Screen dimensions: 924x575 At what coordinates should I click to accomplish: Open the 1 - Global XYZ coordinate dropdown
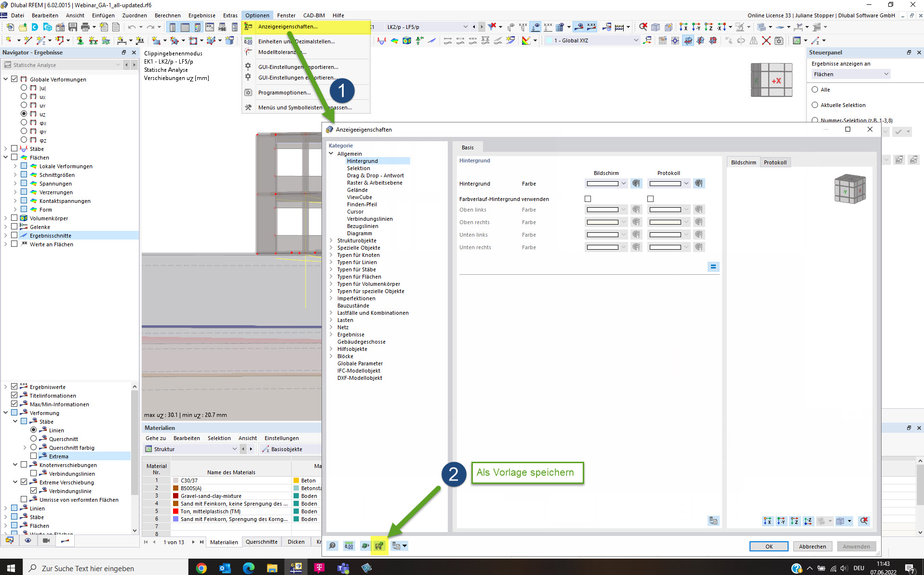pos(592,40)
